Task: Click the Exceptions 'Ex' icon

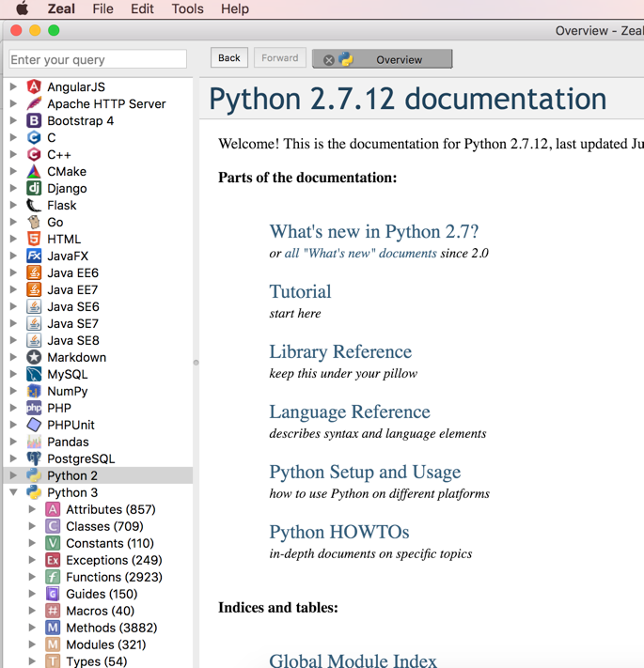Action: (x=53, y=560)
